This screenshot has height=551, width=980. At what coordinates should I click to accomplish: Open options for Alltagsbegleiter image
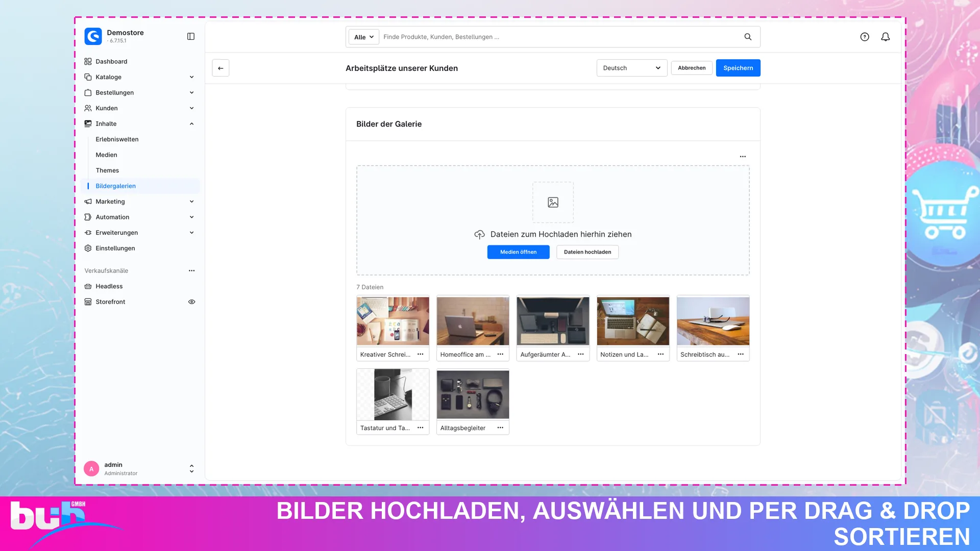click(x=500, y=428)
